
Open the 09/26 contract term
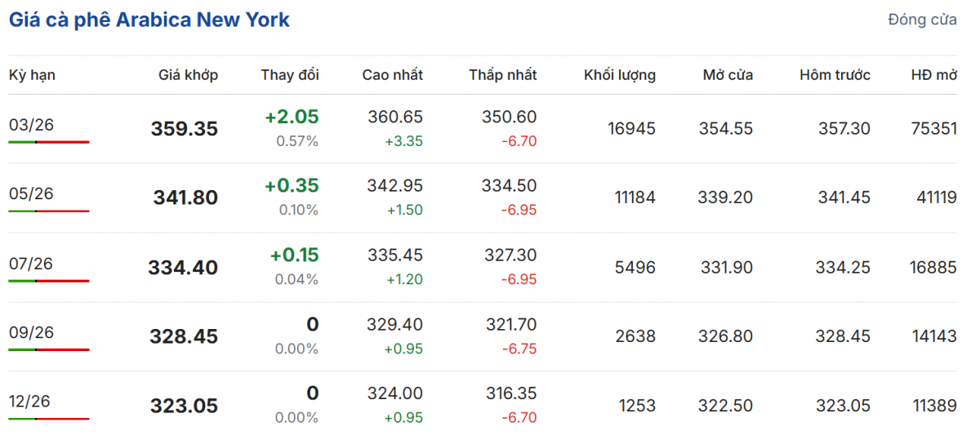pyautogui.click(x=31, y=332)
